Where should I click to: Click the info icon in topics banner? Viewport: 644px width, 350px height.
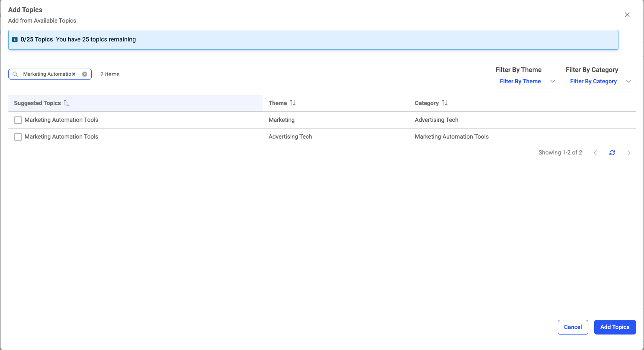(15, 39)
